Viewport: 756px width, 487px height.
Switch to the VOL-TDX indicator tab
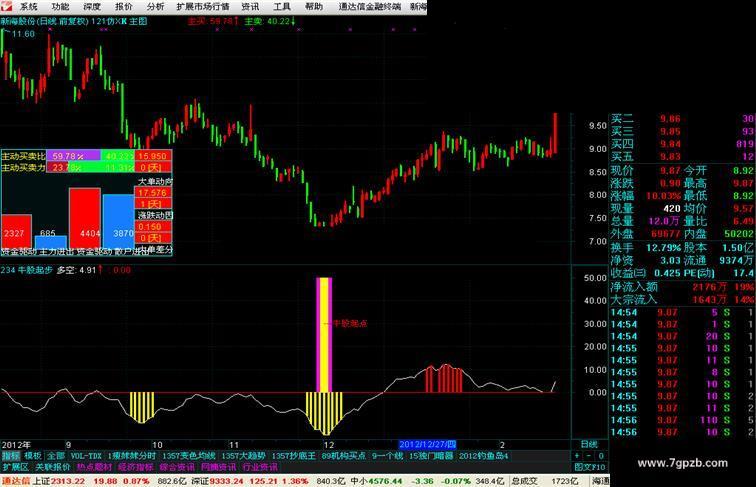click(x=86, y=456)
